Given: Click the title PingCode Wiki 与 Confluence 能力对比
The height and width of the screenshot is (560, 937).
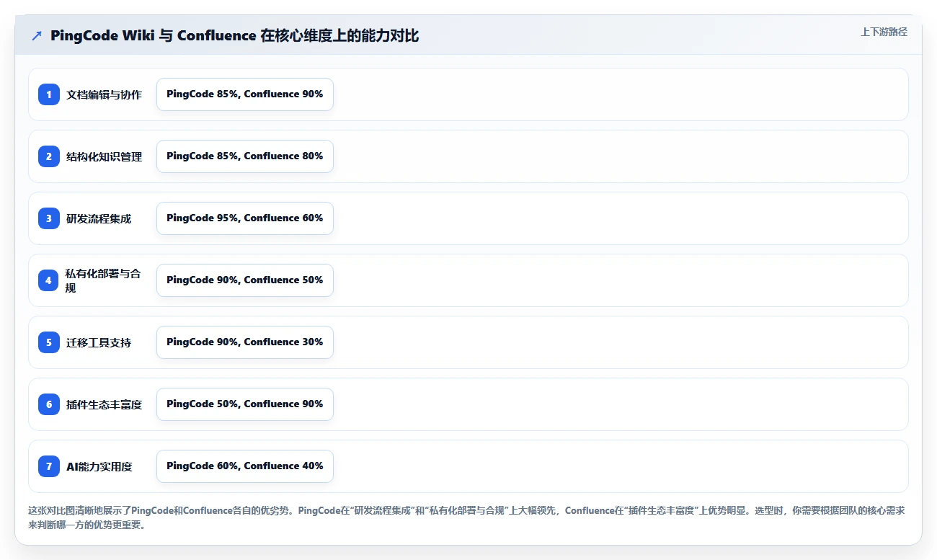Looking at the screenshot, I should pyautogui.click(x=234, y=35).
